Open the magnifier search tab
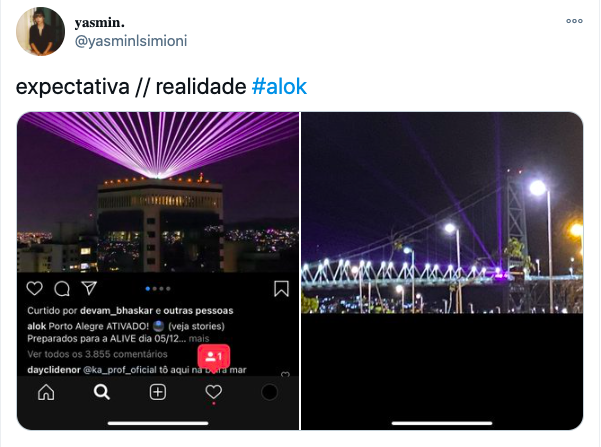 [102, 392]
